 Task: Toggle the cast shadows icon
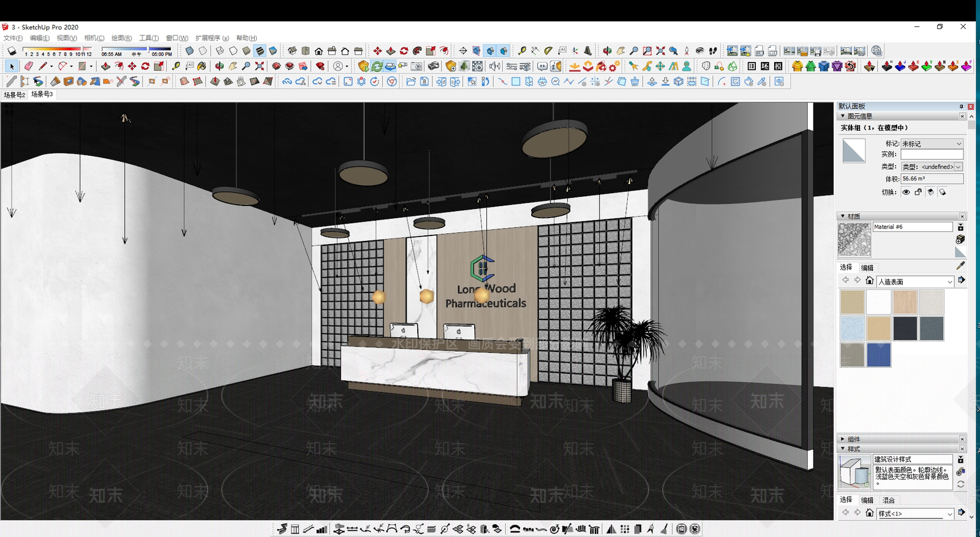pyautogui.click(x=943, y=192)
